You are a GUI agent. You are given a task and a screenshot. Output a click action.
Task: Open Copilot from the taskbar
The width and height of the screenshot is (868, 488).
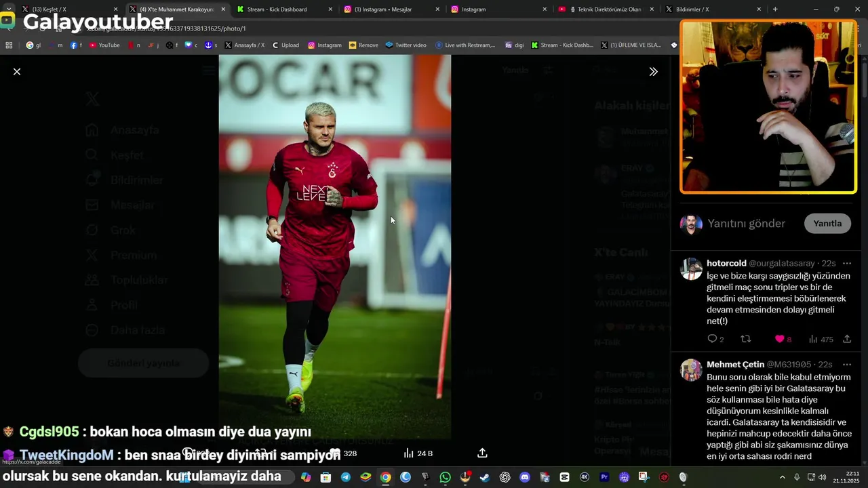coord(306,477)
